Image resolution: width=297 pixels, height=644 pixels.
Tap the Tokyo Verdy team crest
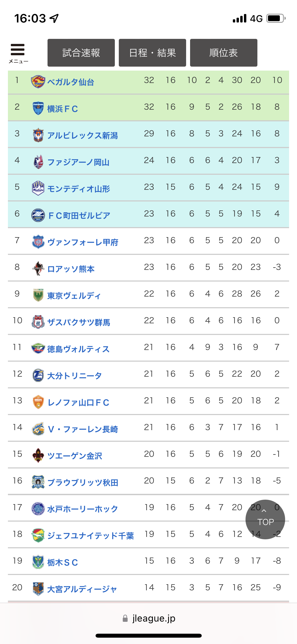tap(38, 295)
